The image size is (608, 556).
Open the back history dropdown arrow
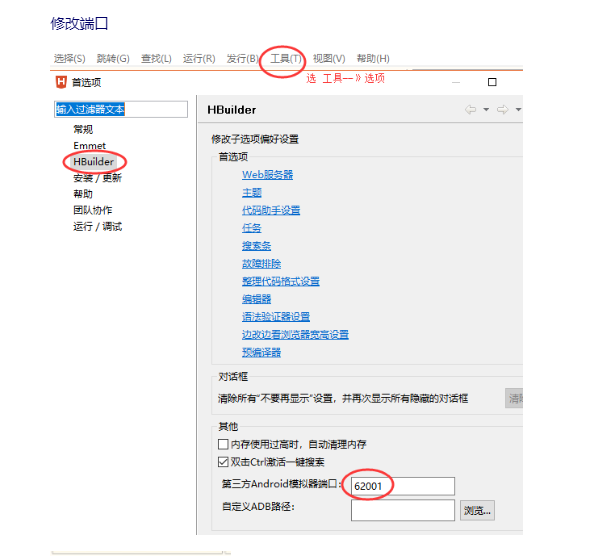click(x=486, y=110)
